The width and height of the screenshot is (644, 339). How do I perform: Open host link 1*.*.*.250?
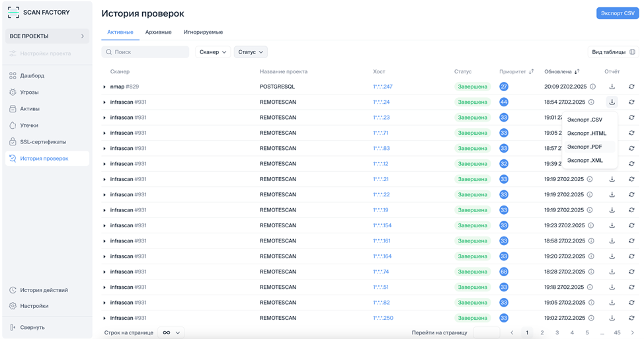coord(383,318)
